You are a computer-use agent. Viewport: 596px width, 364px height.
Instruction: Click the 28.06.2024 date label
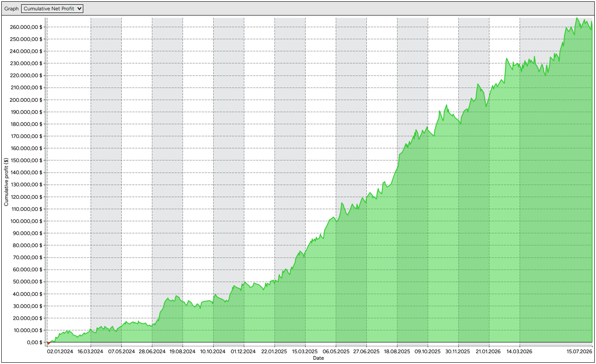(152, 351)
